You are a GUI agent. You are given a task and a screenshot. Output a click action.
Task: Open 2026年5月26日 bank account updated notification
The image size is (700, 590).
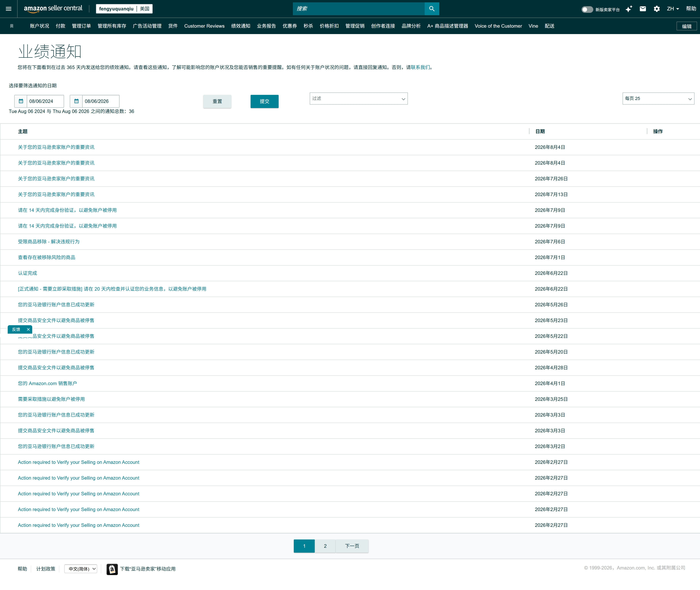(x=56, y=305)
